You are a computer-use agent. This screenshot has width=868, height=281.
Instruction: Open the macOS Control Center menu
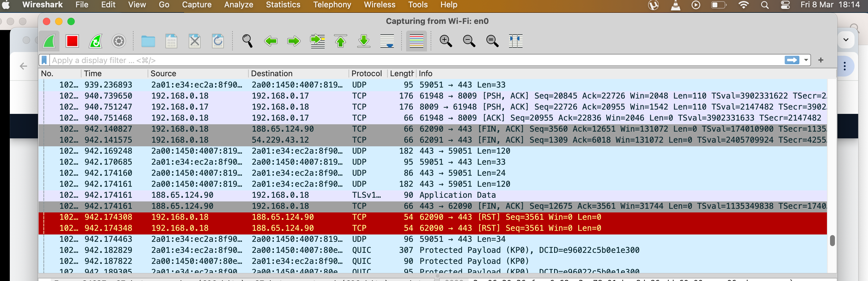point(785,5)
